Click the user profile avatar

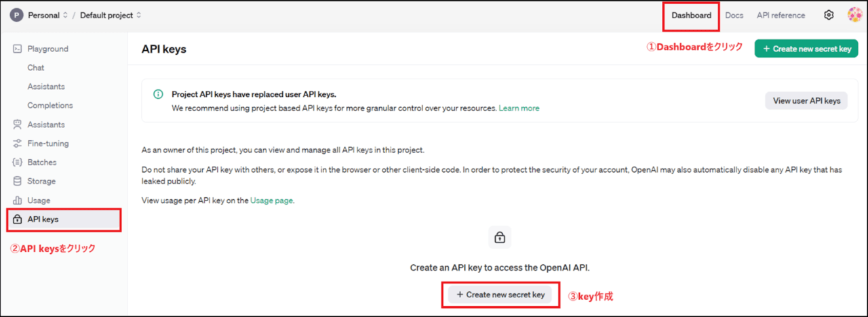tap(854, 15)
